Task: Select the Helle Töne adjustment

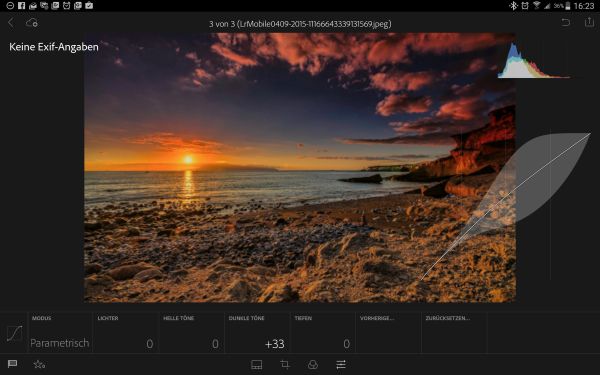Action: [x=191, y=333]
